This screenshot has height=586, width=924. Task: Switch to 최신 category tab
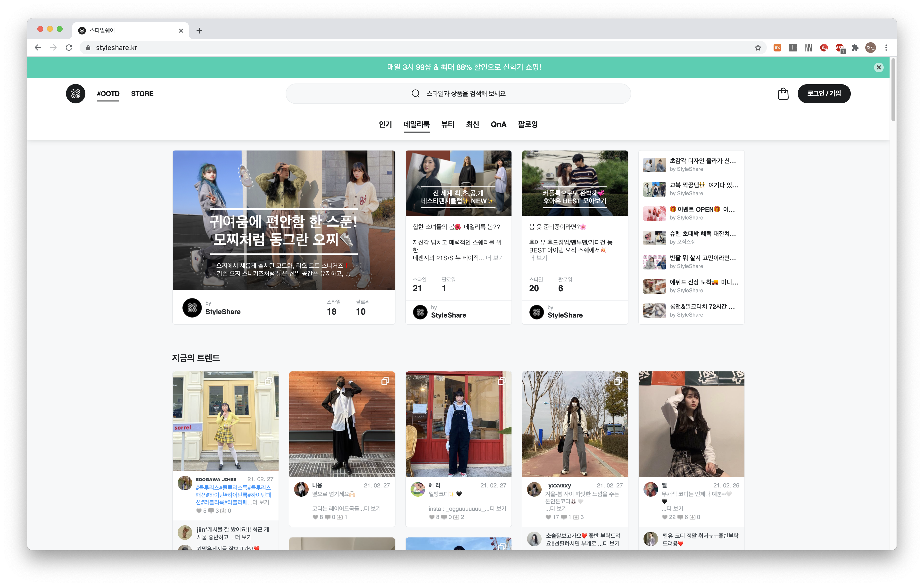472,125
